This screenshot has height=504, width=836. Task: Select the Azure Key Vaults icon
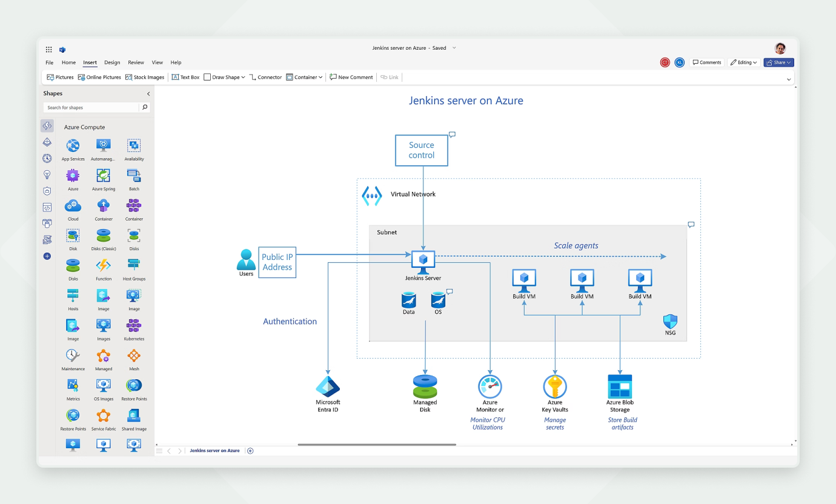(x=555, y=386)
